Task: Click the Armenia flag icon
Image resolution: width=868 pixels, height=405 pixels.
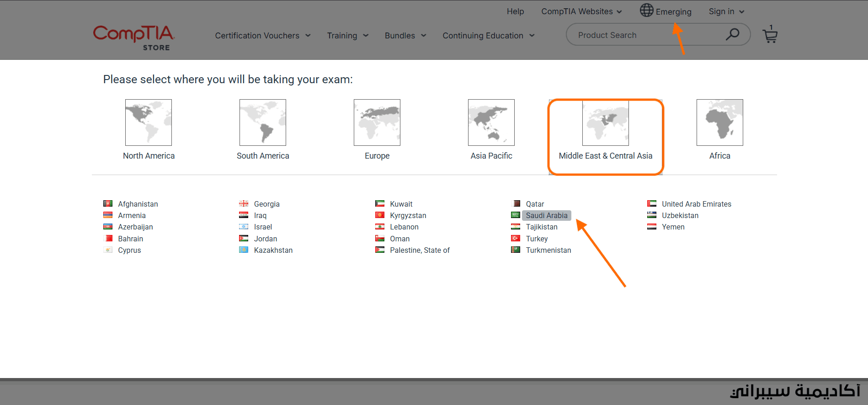Action: point(108,215)
